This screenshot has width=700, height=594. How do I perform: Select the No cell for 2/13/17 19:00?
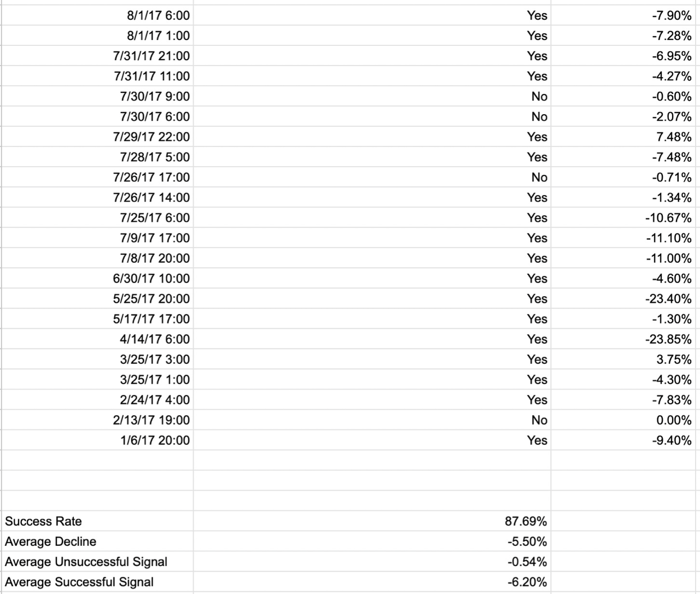tap(372, 420)
